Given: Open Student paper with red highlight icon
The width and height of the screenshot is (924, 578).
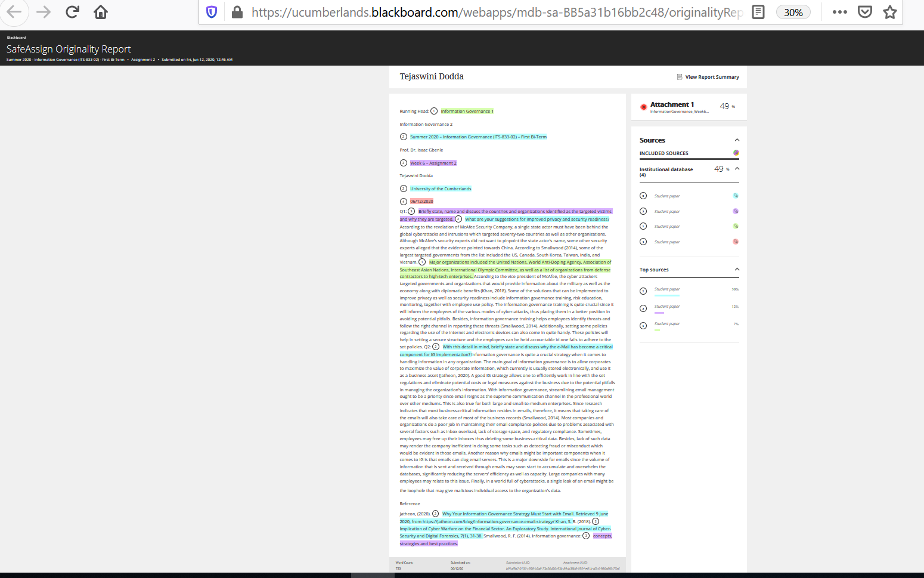Looking at the screenshot, I should [667, 242].
